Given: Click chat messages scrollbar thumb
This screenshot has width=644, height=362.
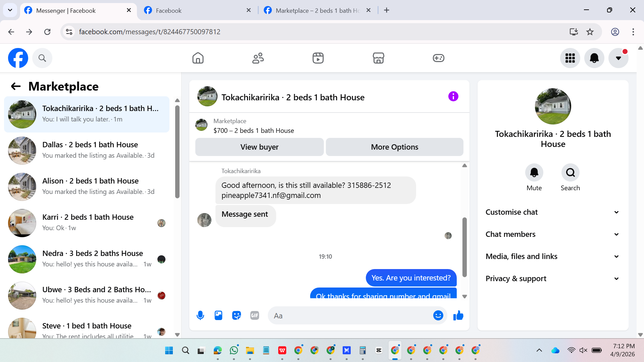Looking at the screenshot, I should click(x=464, y=247).
